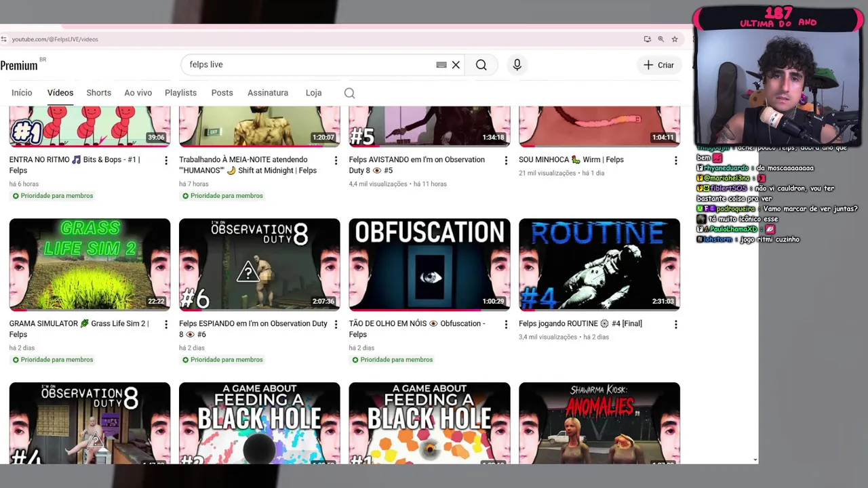Open options menu for ROUTINE #4 video
Viewport: 868px width, 488px height.
(675, 325)
